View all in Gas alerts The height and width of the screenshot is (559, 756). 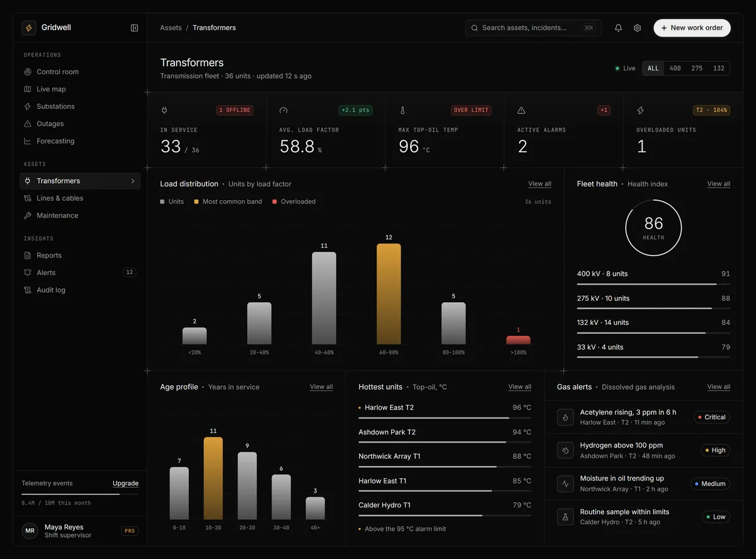point(718,387)
